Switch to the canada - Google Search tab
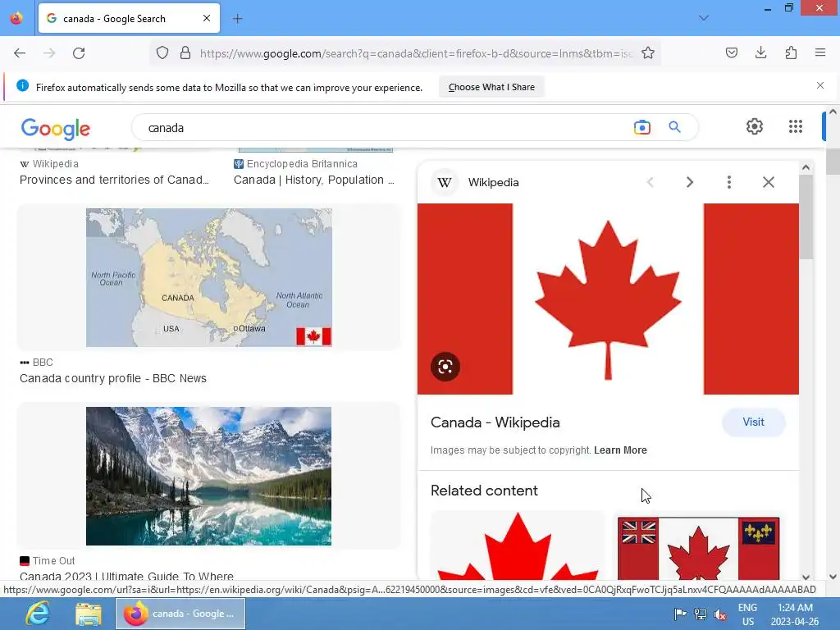The image size is (840, 630). coord(129,18)
